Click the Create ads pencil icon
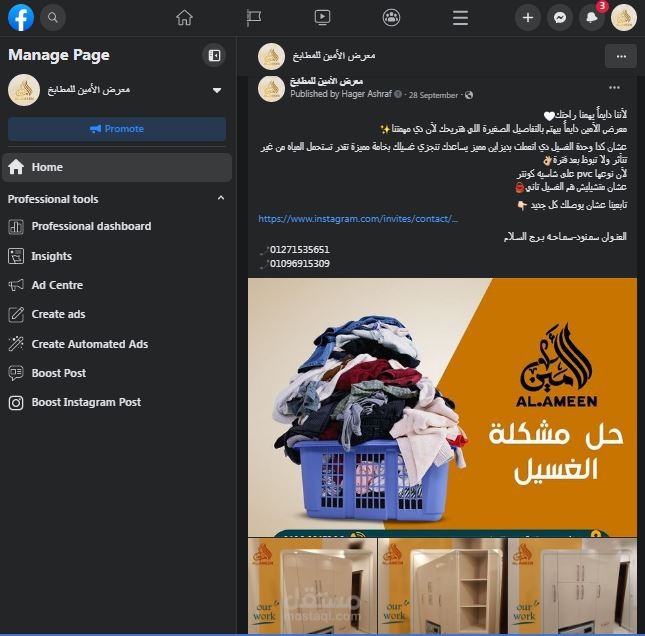 point(16,314)
